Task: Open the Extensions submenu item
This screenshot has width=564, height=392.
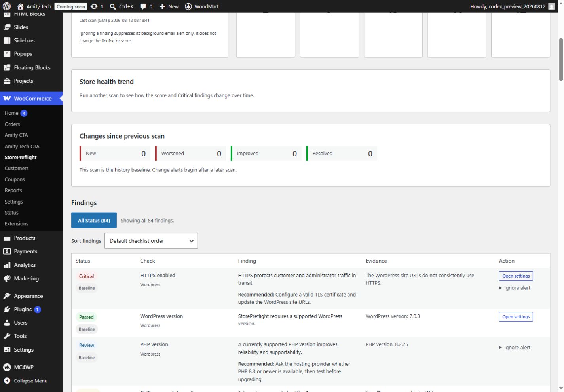Action: coord(17,224)
